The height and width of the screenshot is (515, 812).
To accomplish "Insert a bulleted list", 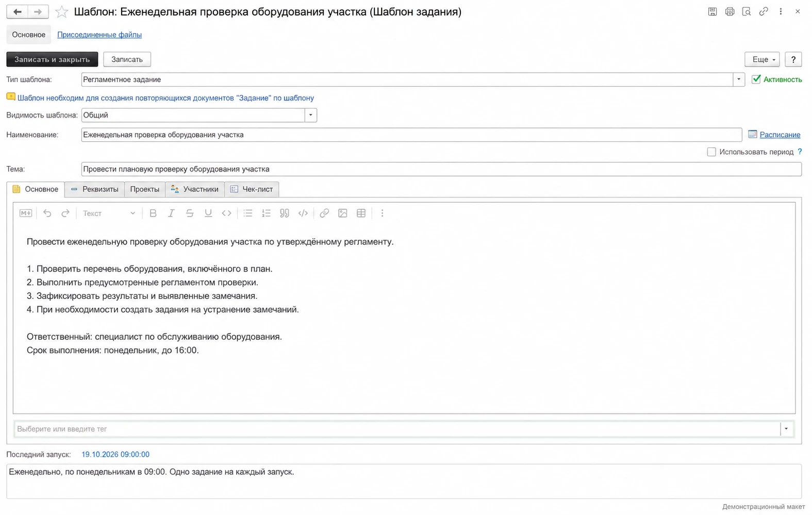I will tap(248, 213).
